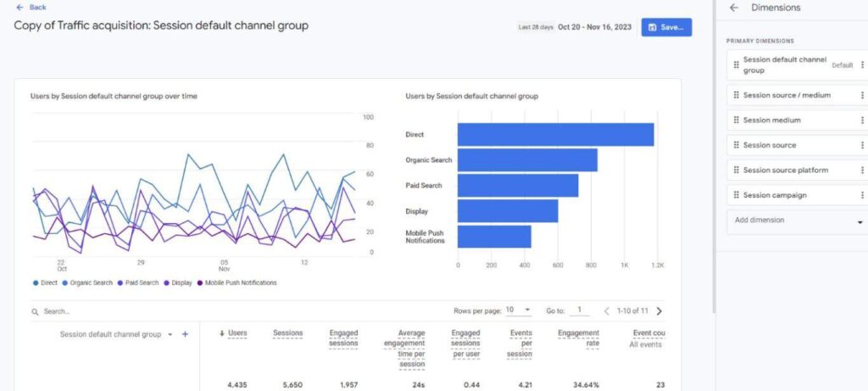Open the date range Oct 20 - Nov 16, 2023
Viewport: 868px width, 391px height.
point(594,27)
